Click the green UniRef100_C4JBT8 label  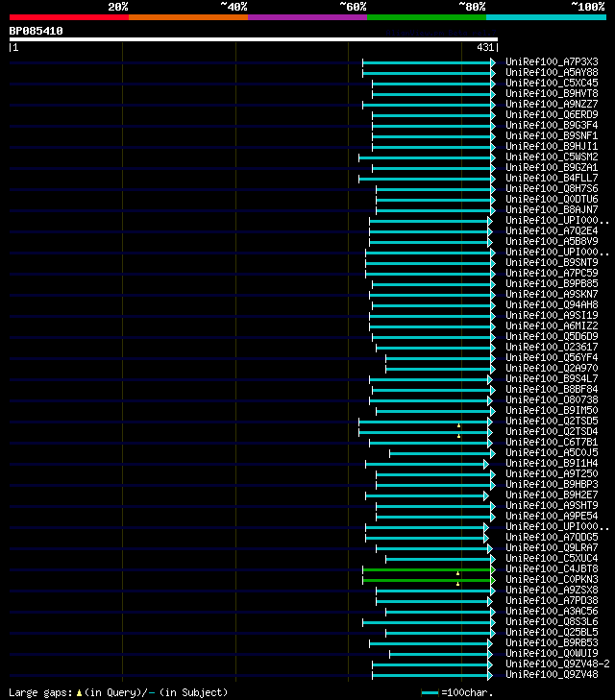coord(552,569)
